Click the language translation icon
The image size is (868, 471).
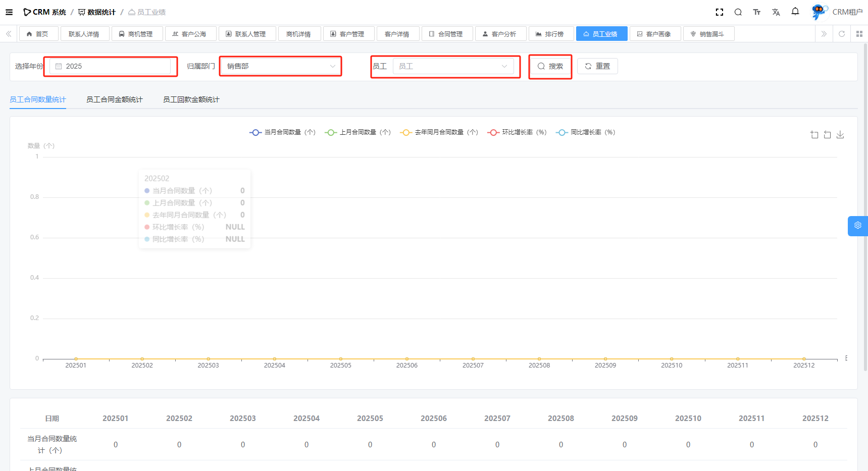coord(776,12)
